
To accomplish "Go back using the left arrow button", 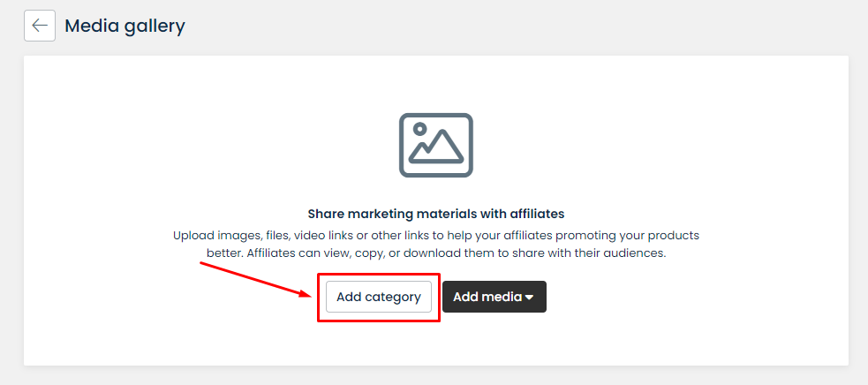I will click(x=39, y=26).
